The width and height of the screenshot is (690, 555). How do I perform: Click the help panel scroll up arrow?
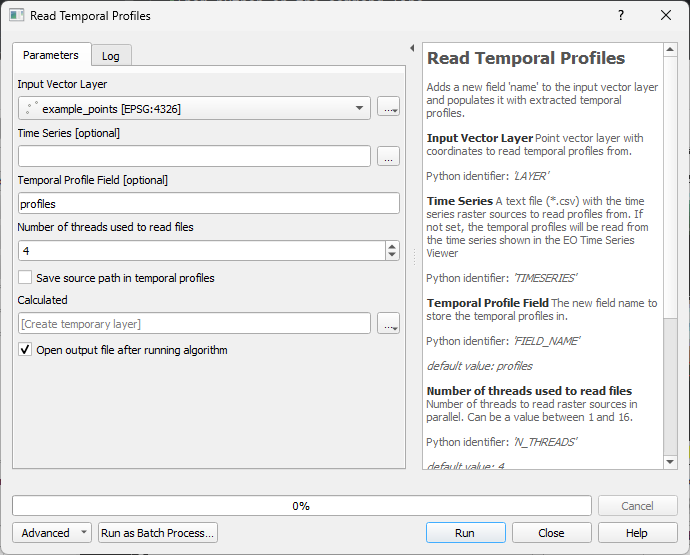670,49
